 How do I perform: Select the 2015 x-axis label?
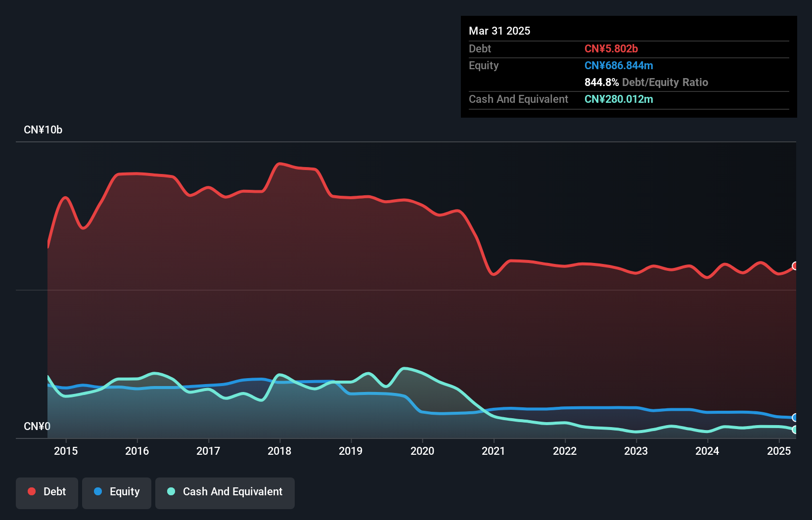tap(66, 451)
